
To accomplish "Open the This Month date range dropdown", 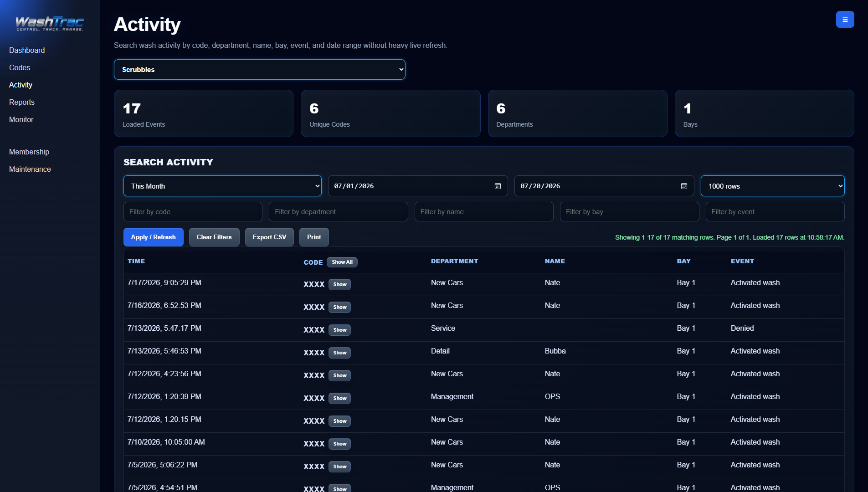I will click(222, 186).
